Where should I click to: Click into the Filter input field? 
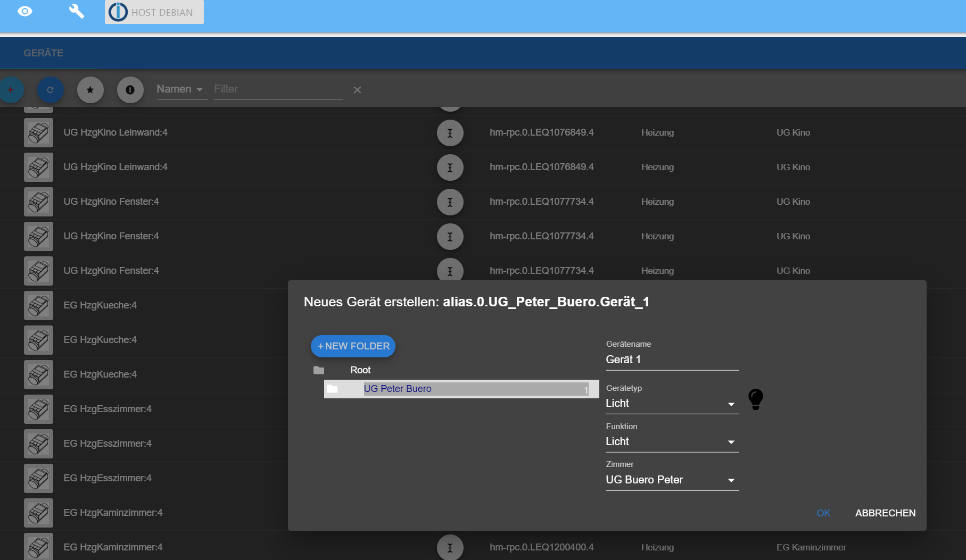[278, 89]
